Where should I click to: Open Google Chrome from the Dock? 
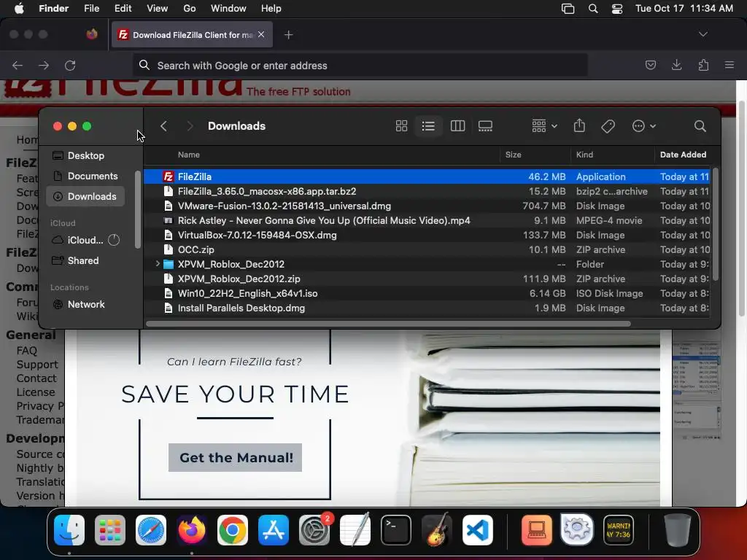(x=233, y=530)
